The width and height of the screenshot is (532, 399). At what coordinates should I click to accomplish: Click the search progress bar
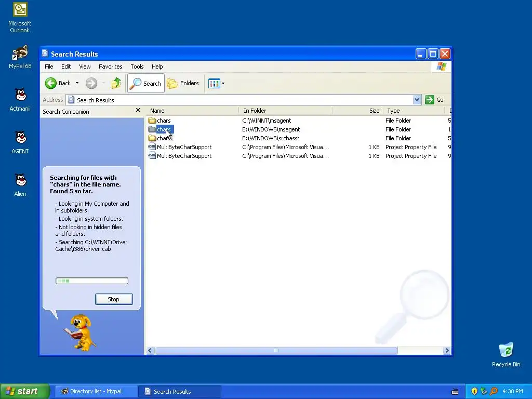[x=92, y=281]
